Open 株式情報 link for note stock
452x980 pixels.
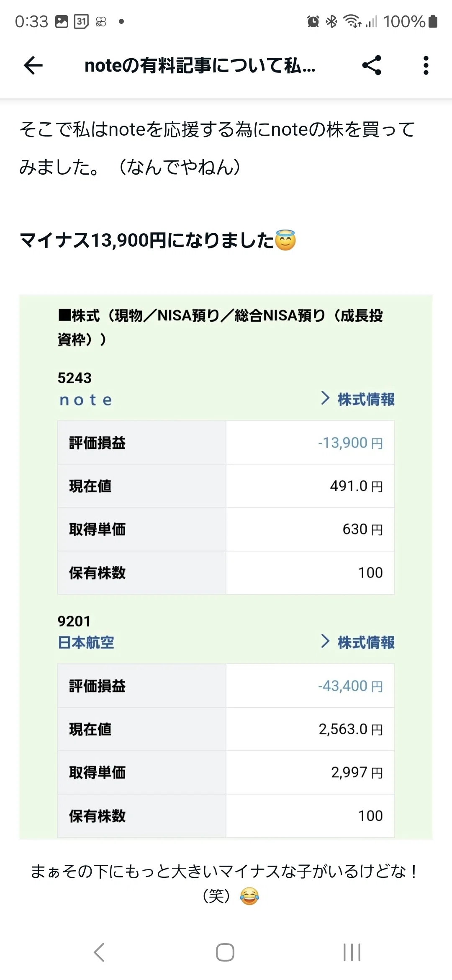pyautogui.click(x=366, y=399)
